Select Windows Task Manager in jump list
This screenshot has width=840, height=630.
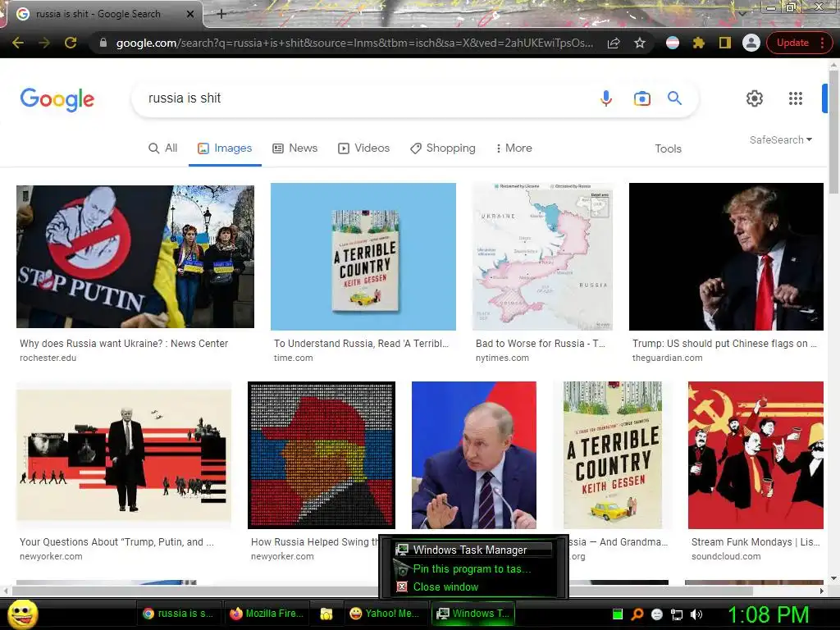(473, 550)
